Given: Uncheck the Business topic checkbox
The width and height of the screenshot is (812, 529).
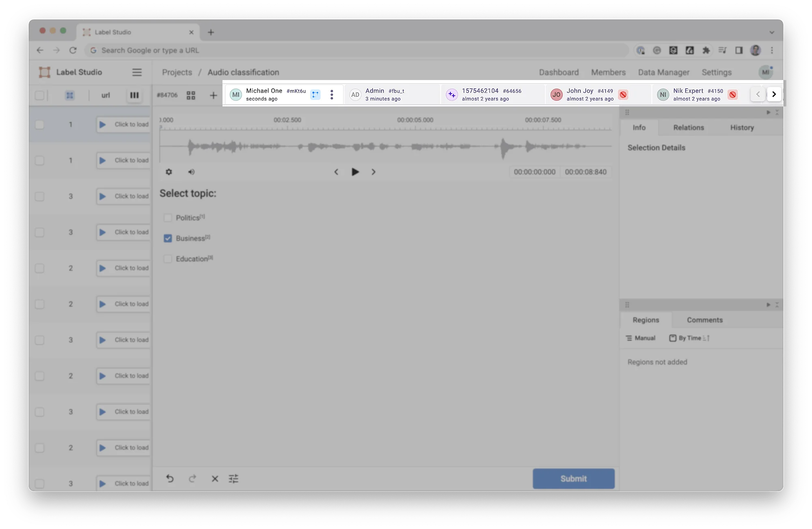Looking at the screenshot, I should tap(168, 238).
